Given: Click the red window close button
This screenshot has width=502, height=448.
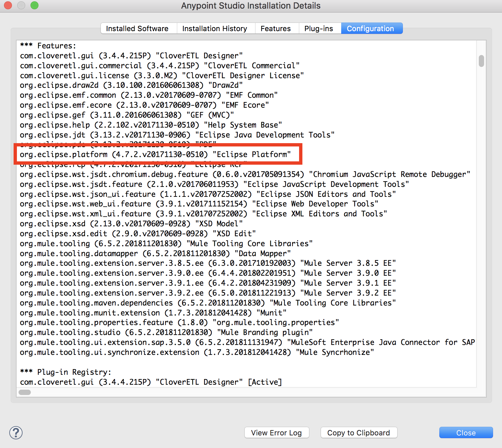Looking at the screenshot, I should coord(8,5).
